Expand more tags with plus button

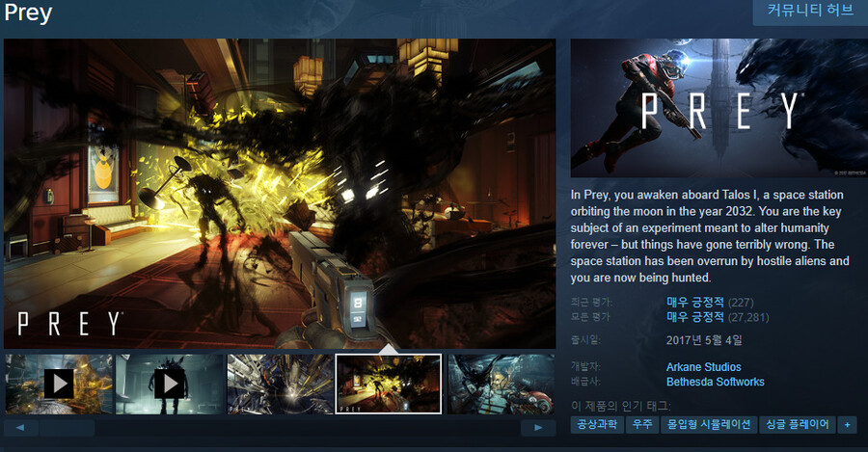848,424
